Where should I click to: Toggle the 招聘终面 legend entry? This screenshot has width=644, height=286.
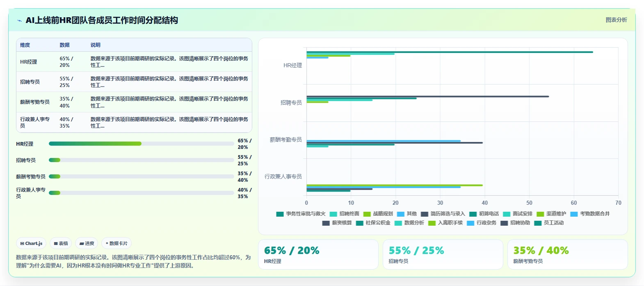345,214
